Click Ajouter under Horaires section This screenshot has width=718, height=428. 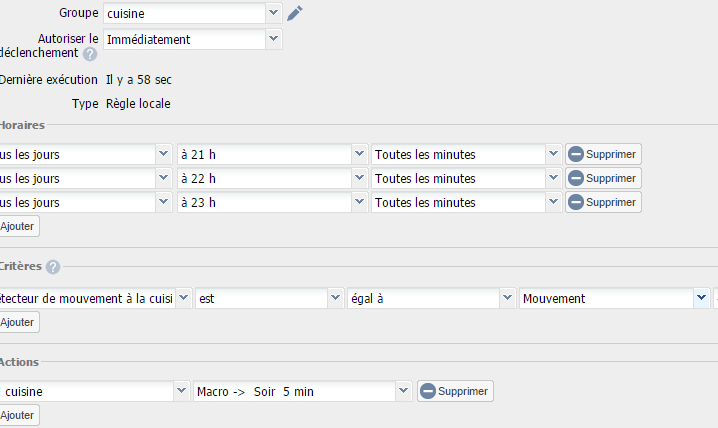18,226
